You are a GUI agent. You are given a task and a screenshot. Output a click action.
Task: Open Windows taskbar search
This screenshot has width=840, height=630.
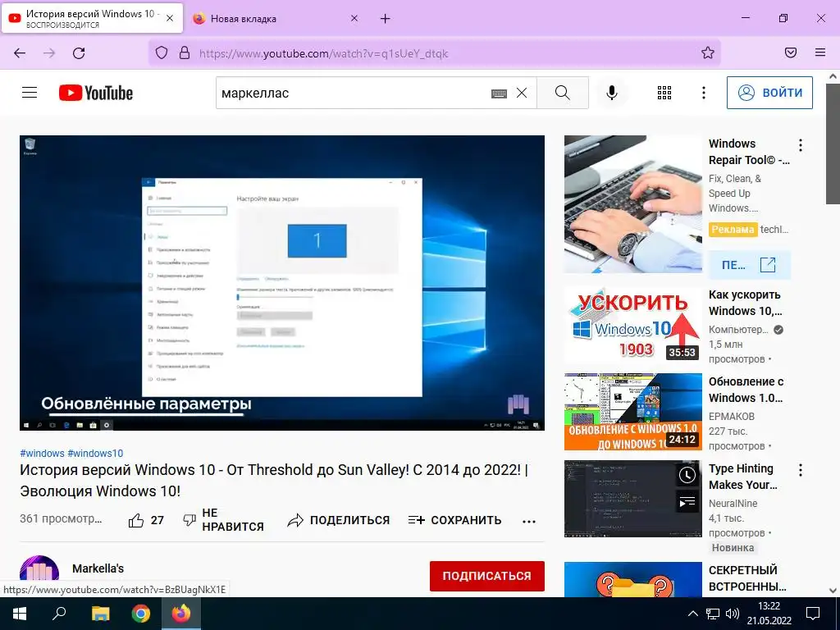pos(59,614)
